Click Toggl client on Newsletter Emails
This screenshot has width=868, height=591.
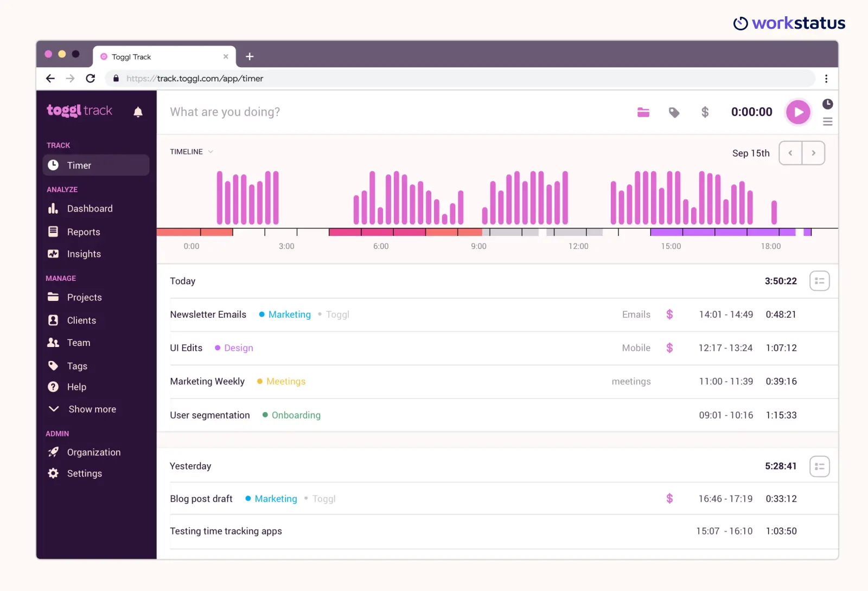click(x=337, y=314)
